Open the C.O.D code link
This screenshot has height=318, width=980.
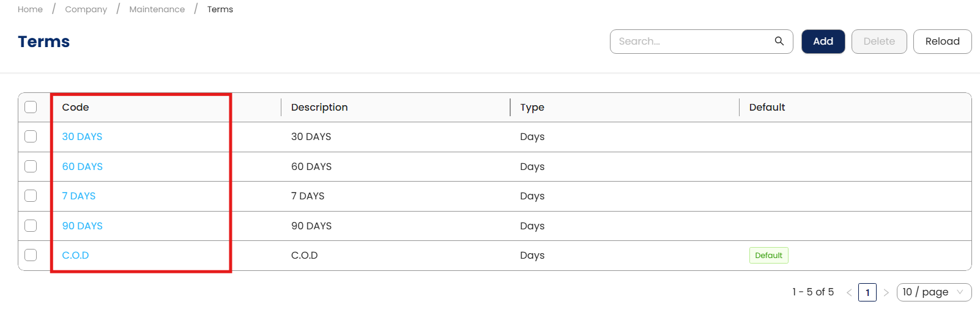pos(76,255)
